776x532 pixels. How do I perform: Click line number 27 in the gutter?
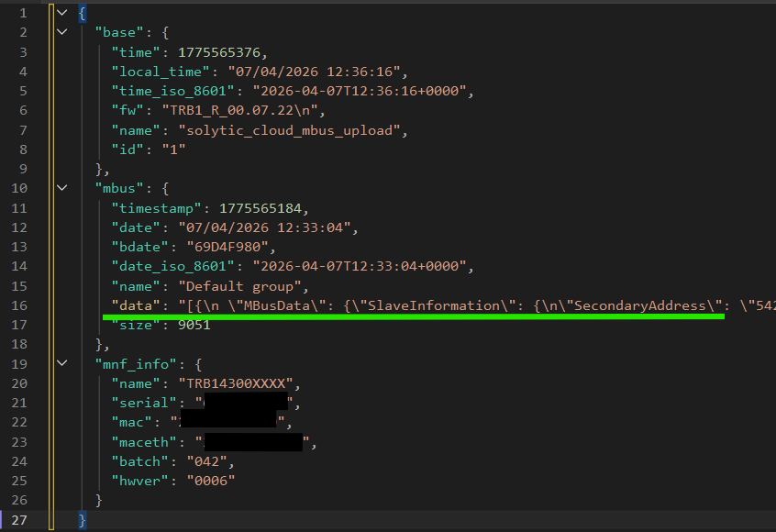click(20, 520)
